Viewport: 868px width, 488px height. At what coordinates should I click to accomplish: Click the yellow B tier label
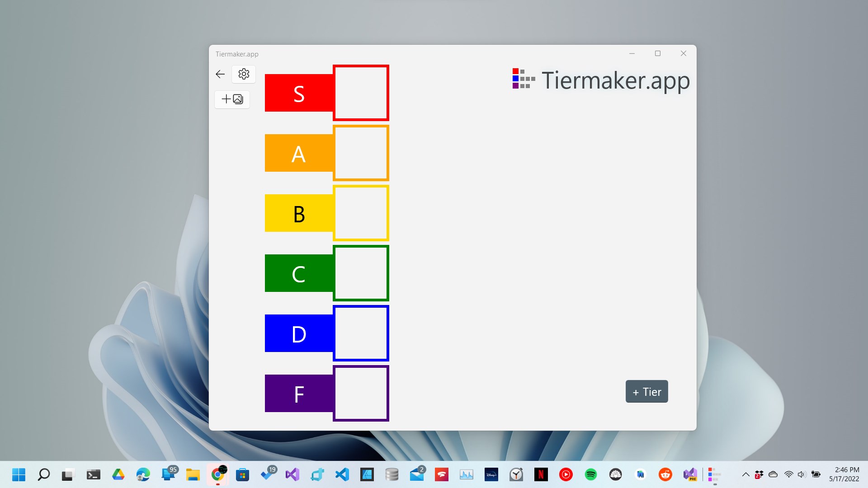click(299, 213)
